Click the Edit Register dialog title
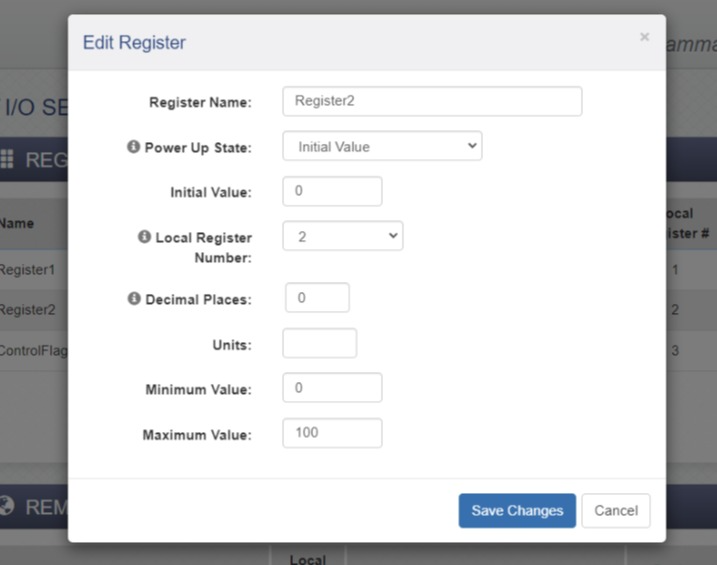Viewport: 717px width, 565px height. pos(134,43)
